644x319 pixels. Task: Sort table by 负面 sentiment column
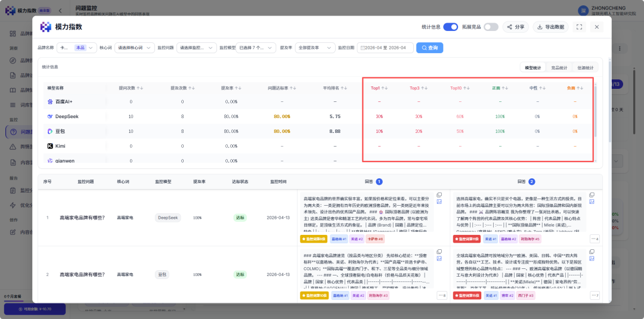click(580, 88)
